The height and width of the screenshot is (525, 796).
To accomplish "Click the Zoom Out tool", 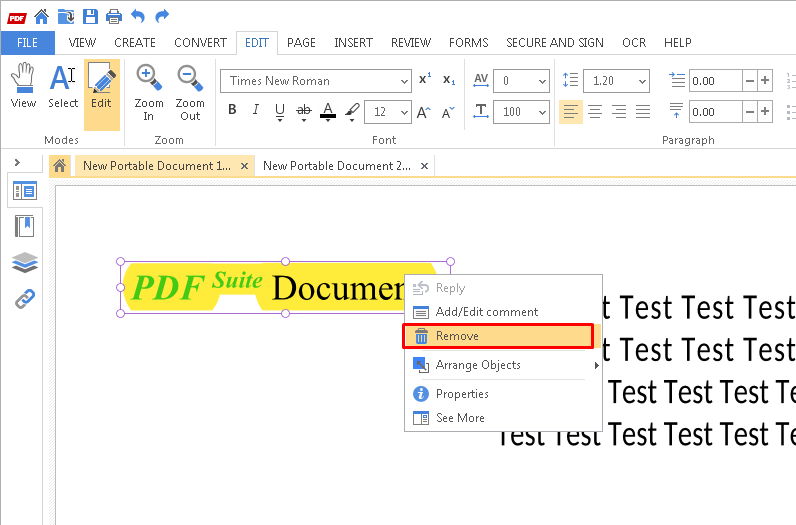I will coord(190,93).
